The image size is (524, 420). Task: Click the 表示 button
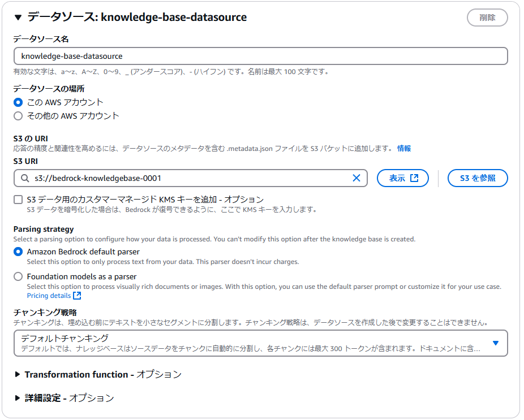coord(403,178)
